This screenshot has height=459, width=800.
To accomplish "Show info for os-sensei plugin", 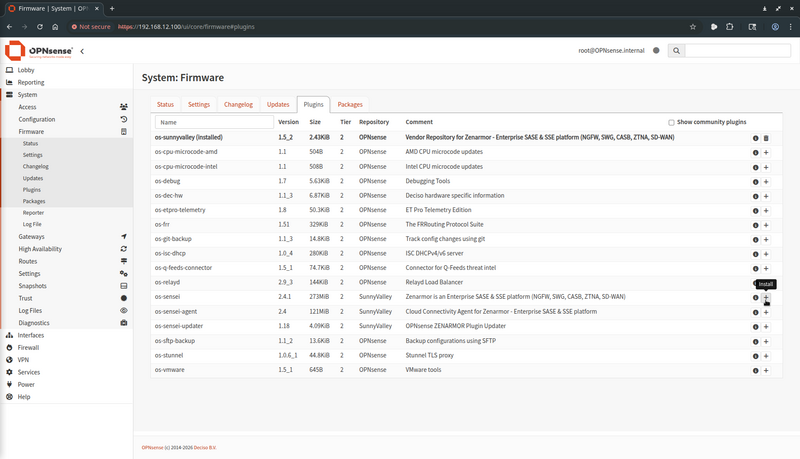I will pos(756,298).
